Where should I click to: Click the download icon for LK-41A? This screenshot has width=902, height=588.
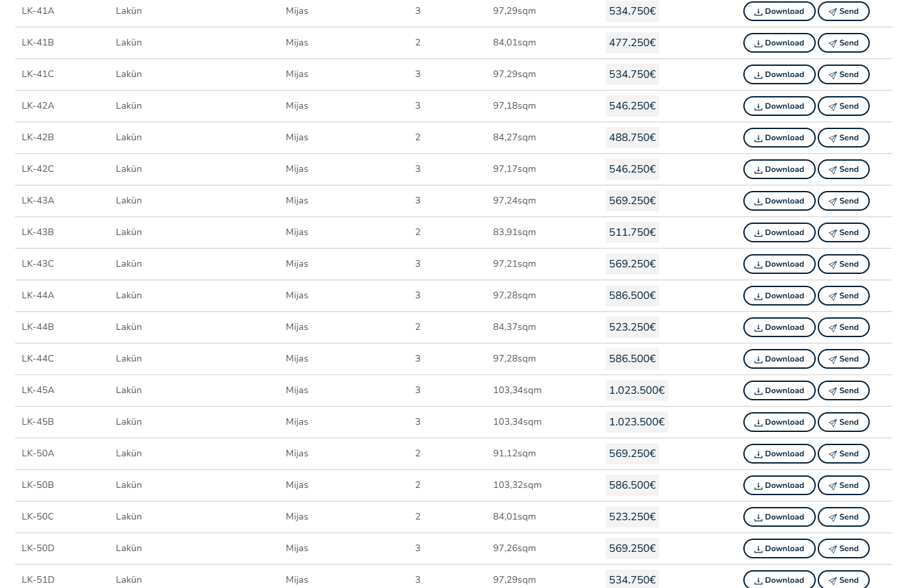(x=758, y=12)
